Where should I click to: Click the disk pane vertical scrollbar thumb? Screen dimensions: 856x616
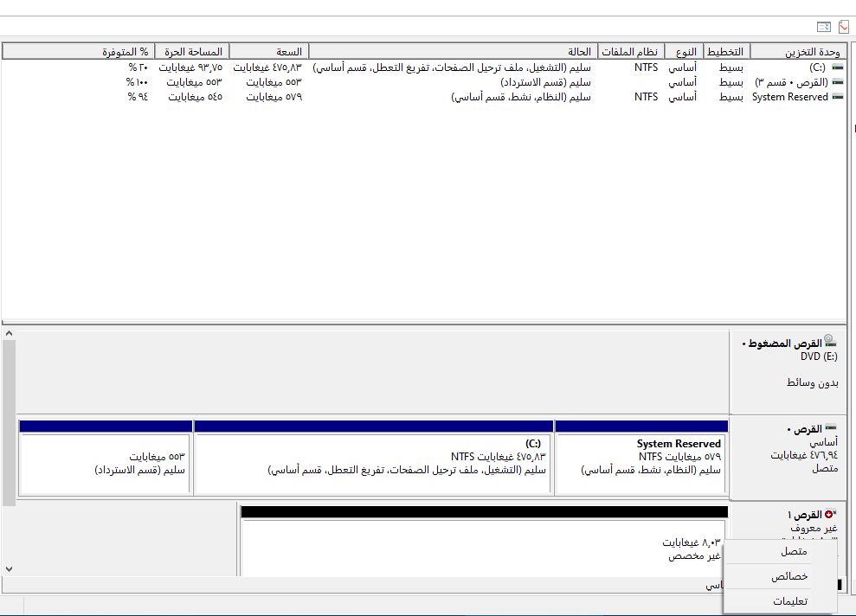tap(9, 423)
